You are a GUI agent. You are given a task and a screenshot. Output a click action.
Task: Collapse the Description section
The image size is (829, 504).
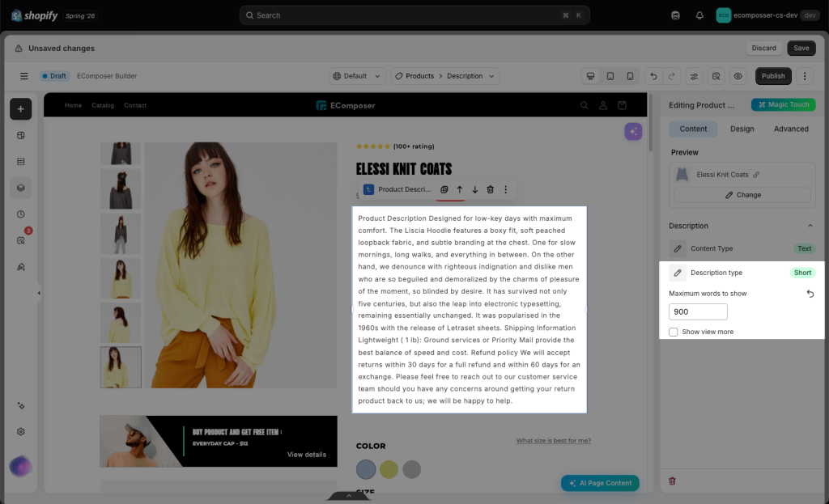pyautogui.click(x=810, y=226)
